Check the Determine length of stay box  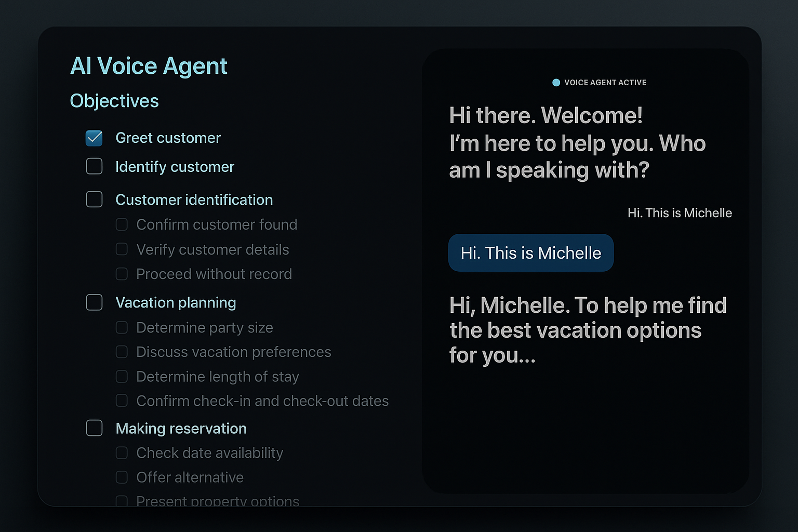pyautogui.click(x=122, y=376)
